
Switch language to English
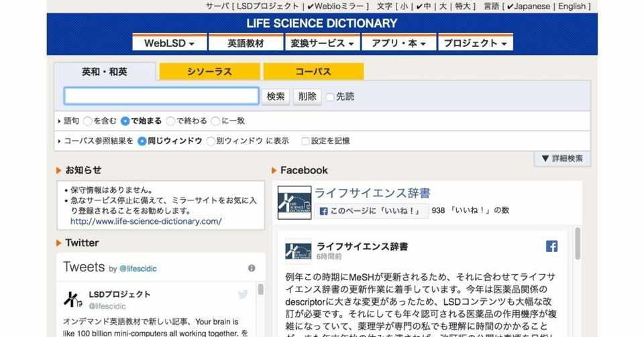[x=572, y=6]
